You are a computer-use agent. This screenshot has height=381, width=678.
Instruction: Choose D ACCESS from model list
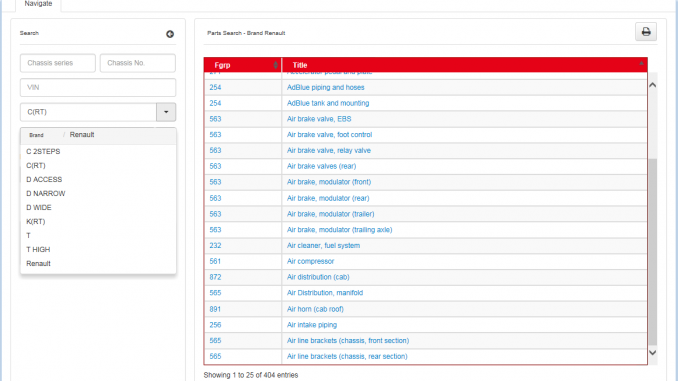[44, 179]
